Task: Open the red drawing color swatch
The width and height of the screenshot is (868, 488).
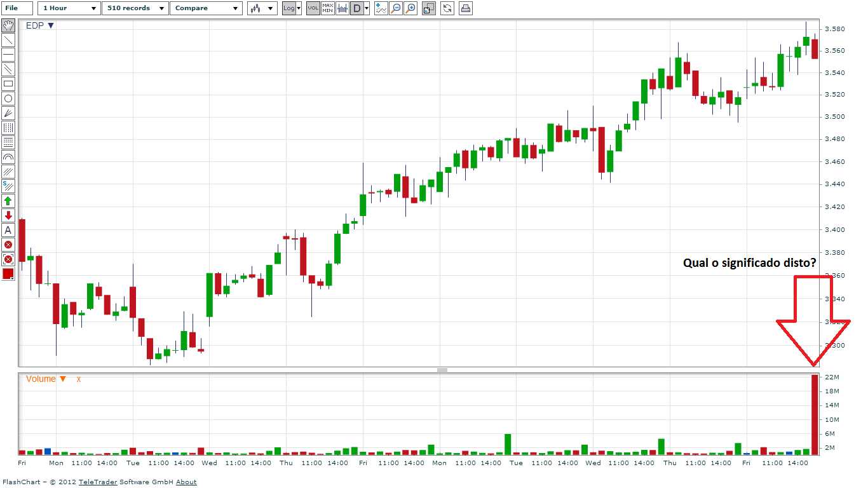Action: point(8,274)
